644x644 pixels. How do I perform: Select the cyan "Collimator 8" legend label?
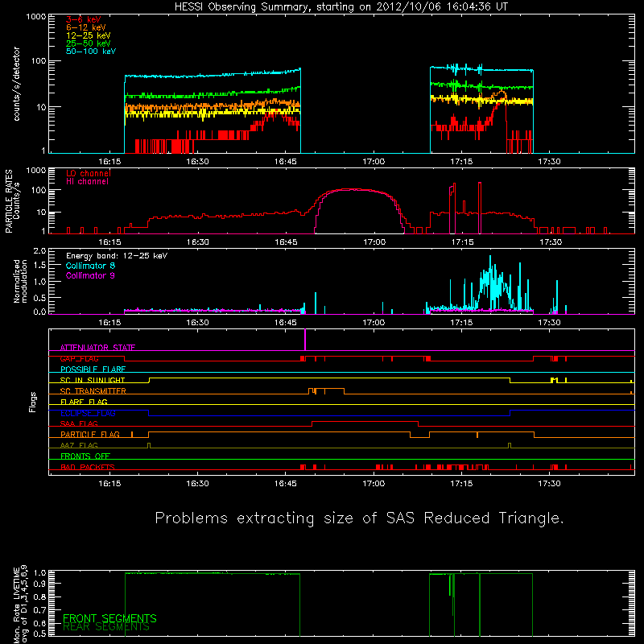pyautogui.click(x=90, y=266)
